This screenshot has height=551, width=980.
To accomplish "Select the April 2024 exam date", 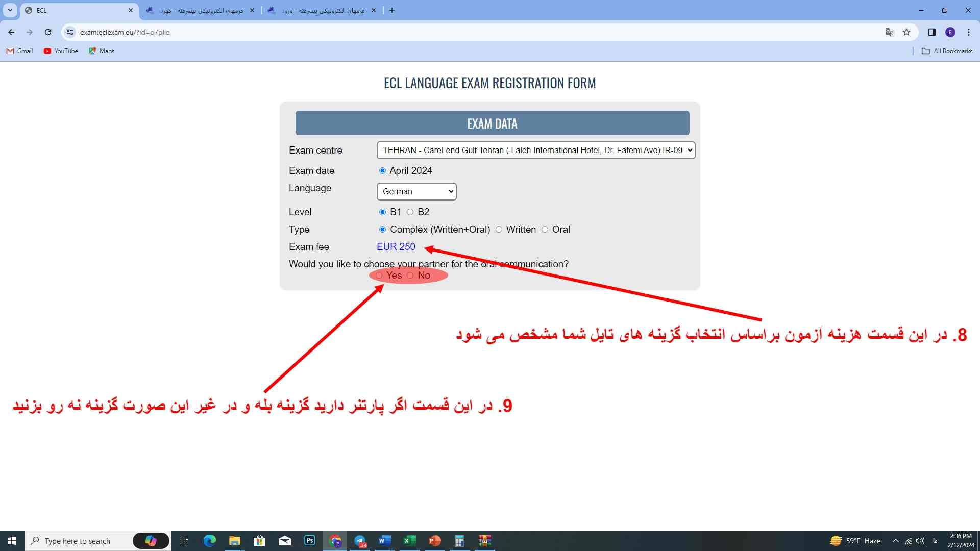I will (382, 170).
